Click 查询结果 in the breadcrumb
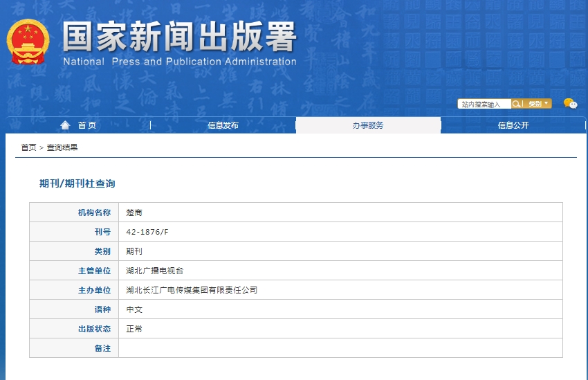The height and width of the screenshot is (380, 588). 62,147
